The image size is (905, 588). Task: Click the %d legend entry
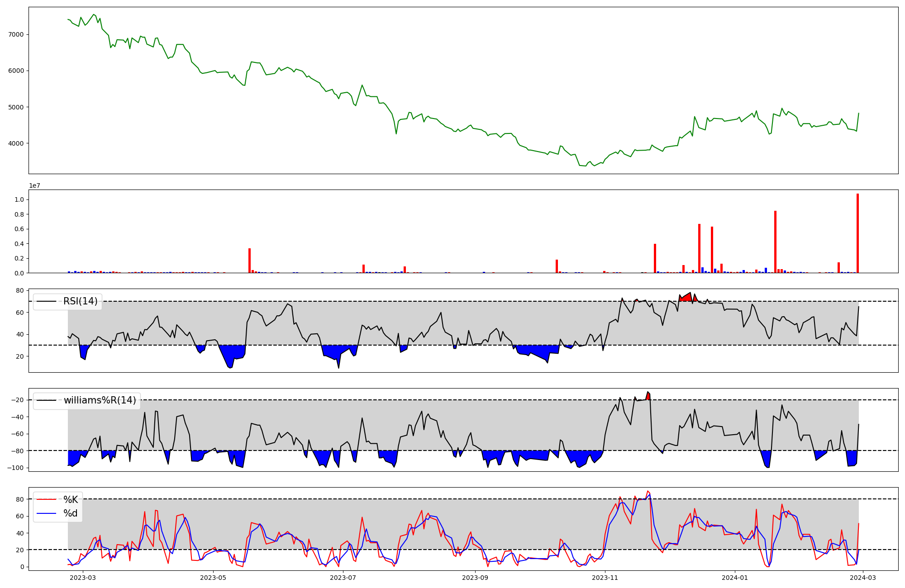(x=71, y=513)
